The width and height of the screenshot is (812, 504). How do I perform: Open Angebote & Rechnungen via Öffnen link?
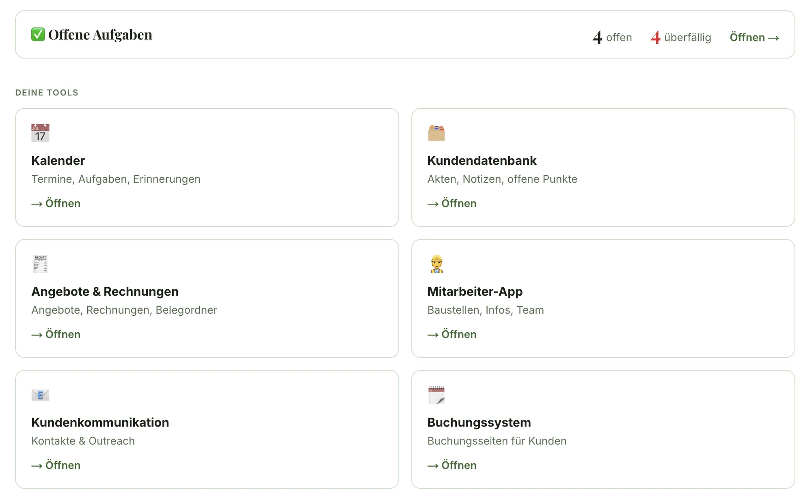(56, 334)
